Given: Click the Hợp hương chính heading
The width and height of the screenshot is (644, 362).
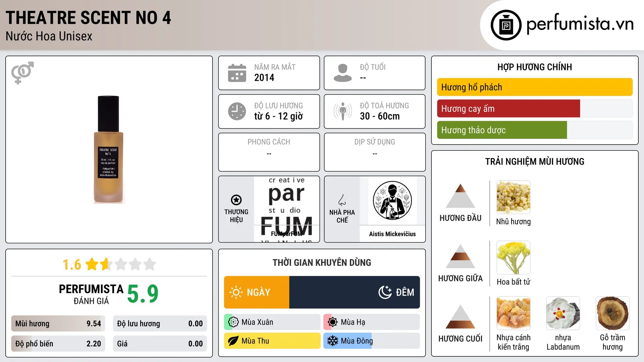Looking at the screenshot, I should 535,67.
